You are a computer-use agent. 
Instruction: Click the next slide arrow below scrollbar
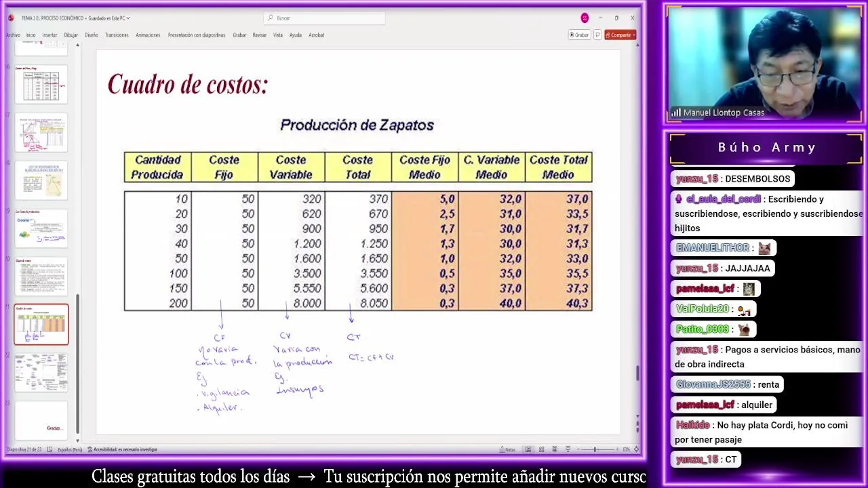[637, 430]
